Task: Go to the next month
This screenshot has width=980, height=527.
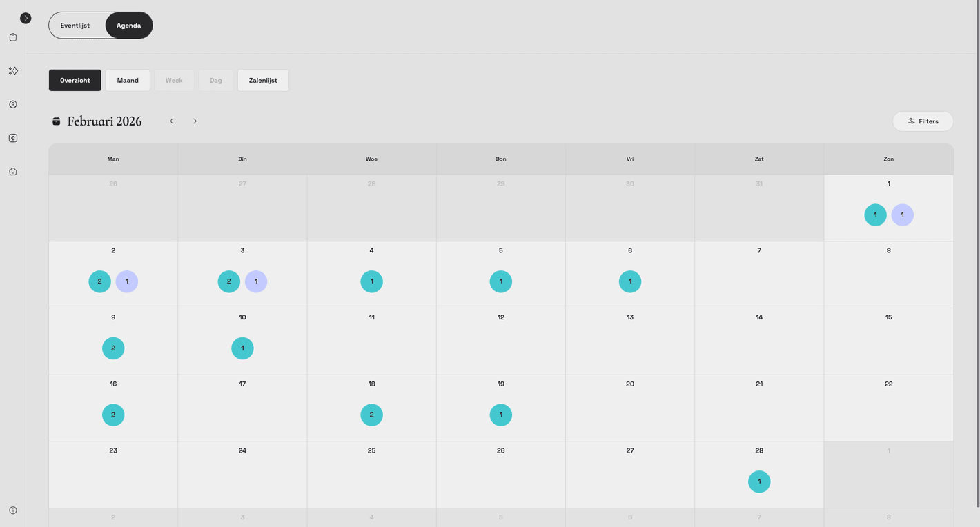Action: pyautogui.click(x=195, y=121)
